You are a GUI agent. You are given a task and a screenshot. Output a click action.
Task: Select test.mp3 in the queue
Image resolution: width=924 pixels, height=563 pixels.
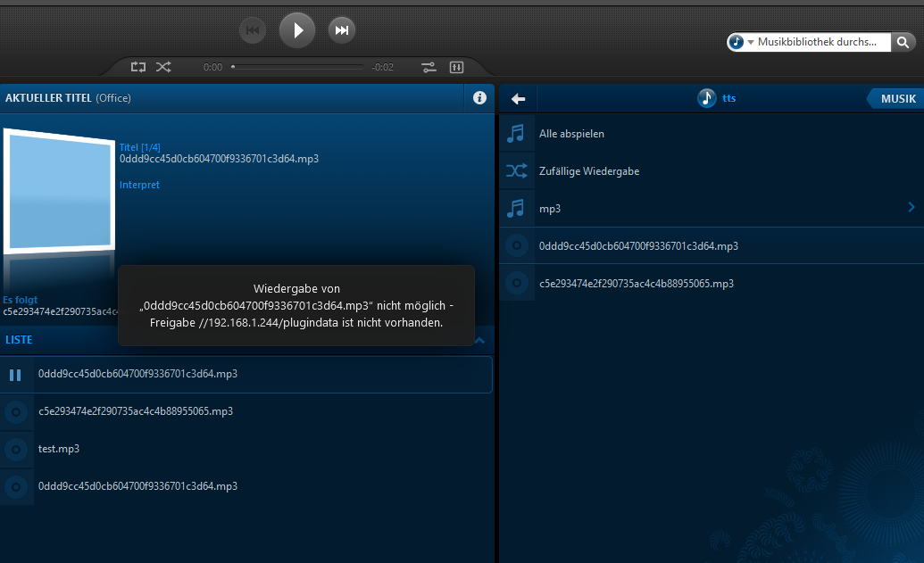coord(59,449)
